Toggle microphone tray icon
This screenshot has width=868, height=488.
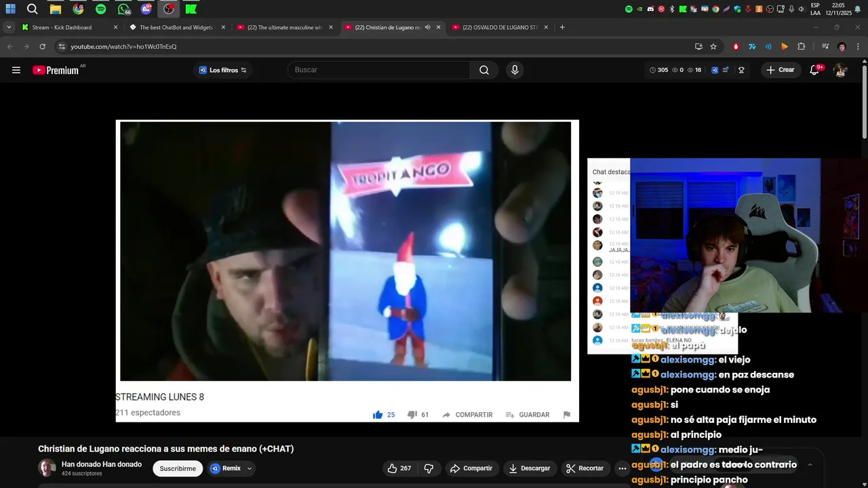791,9
